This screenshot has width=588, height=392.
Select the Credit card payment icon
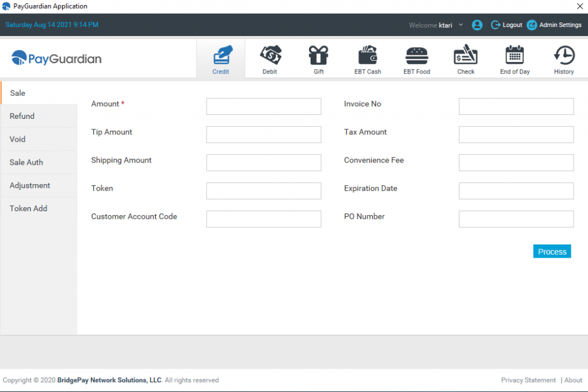[x=222, y=56]
